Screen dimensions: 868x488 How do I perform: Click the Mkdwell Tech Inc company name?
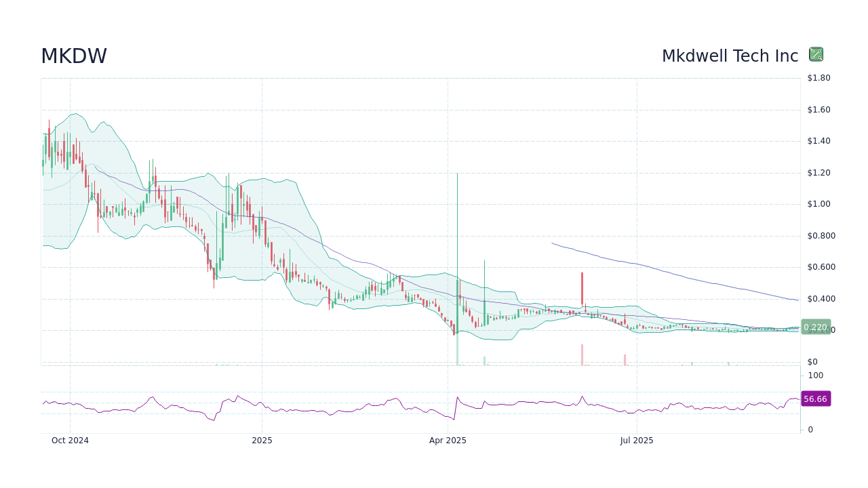point(730,56)
